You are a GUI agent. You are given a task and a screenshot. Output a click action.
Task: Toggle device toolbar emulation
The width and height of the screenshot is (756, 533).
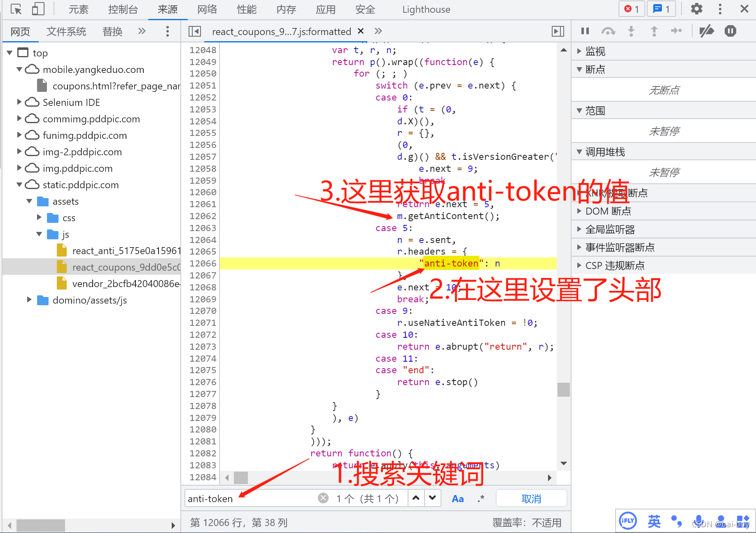point(38,9)
